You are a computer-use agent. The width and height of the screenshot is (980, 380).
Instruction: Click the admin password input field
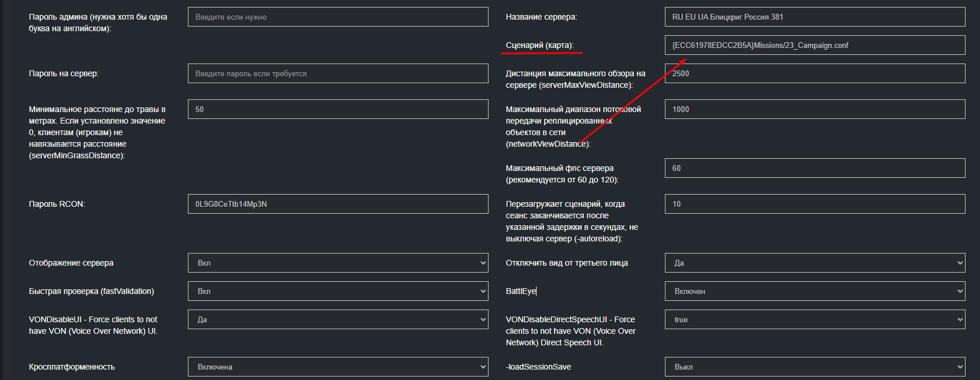coord(338,17)
